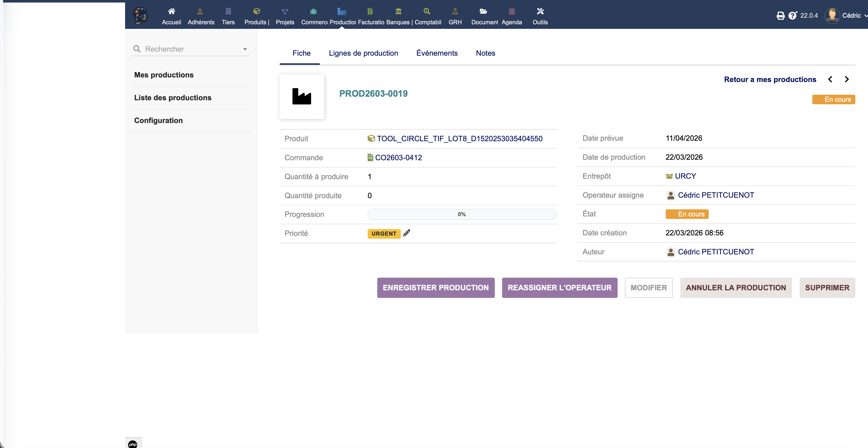Click the 0% progression bar
868x448 pixels.
[461, 214]
